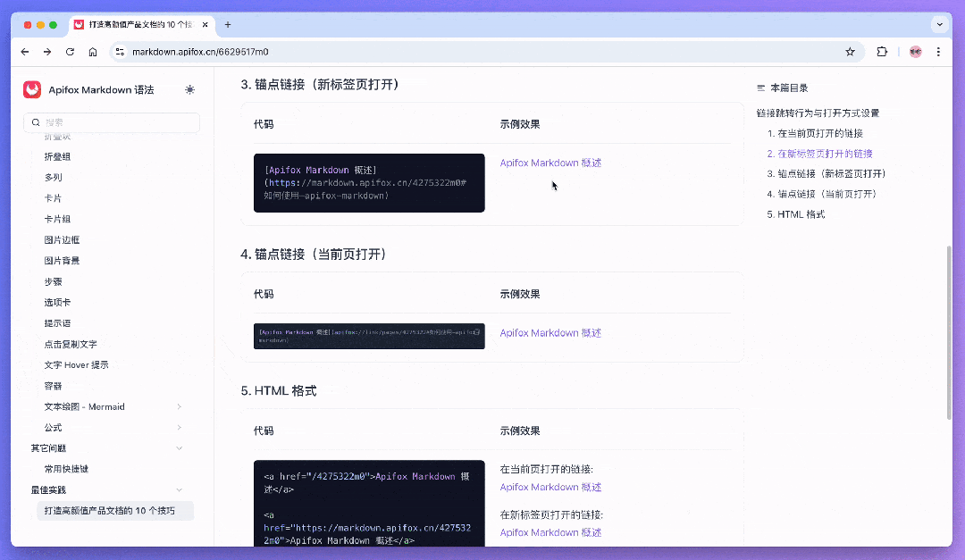This screenshot has height=560, width=965.
Task: Open the Chrome three-dot menu
Action: [938, 52]
